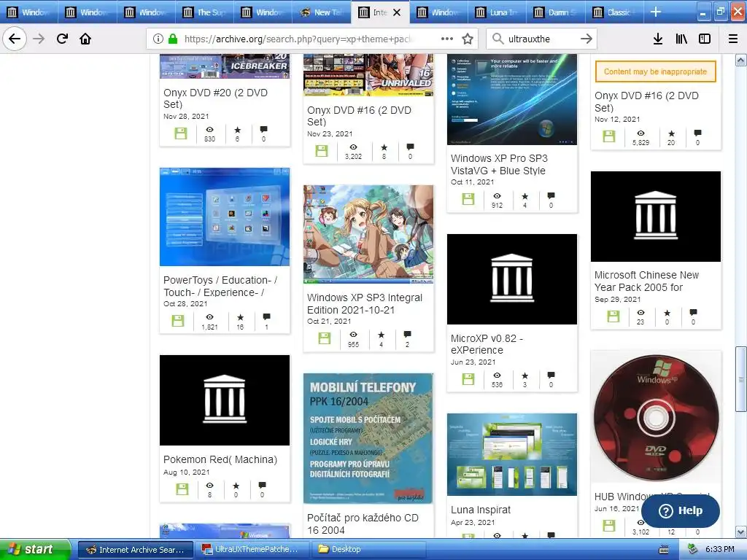Open 'Počítač pro každého CD 16 2004'
Image resolution: width=747 pixels, height=560 pixels.
pos(363,524)
